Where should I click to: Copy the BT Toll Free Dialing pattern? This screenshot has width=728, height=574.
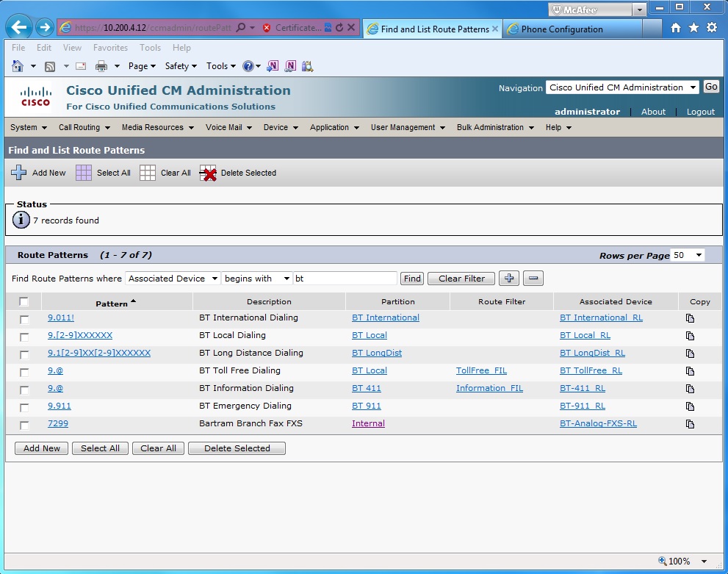pyautogui.click(x=691, y=371)
